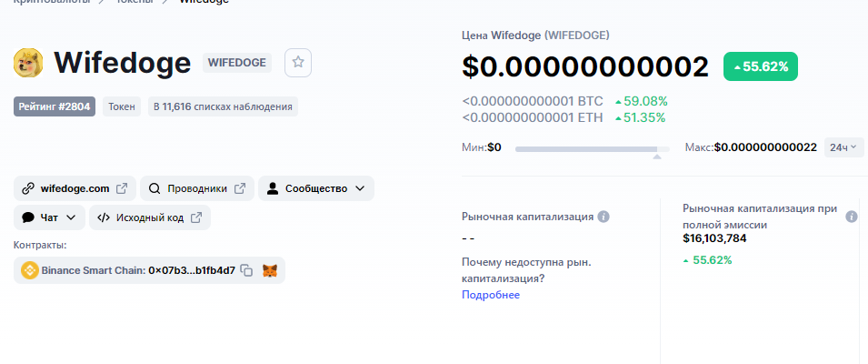868x364 pixels.
Task: Click the Токен tag
Action: 122,106
